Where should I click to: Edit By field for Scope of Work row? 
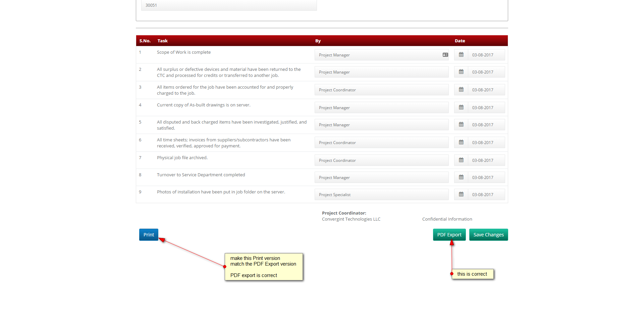[x=381, y=55]
